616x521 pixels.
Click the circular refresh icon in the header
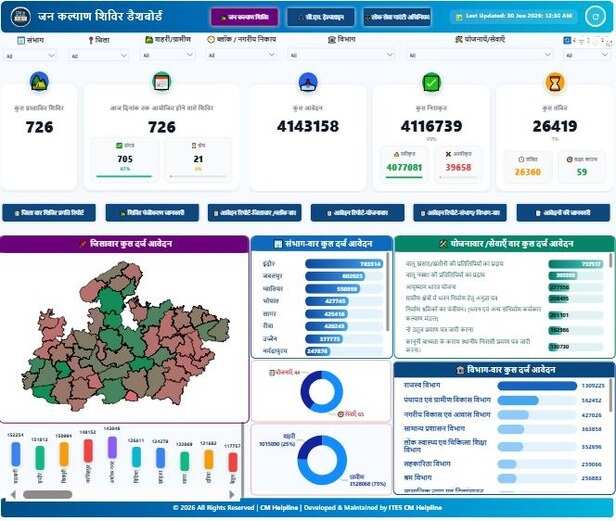pos(596,17)
